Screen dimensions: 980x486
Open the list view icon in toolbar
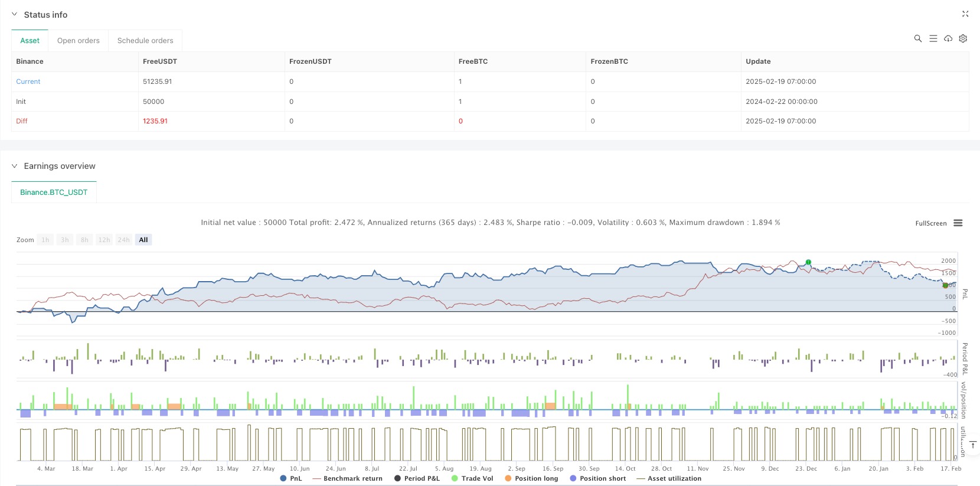coord(933,38)
